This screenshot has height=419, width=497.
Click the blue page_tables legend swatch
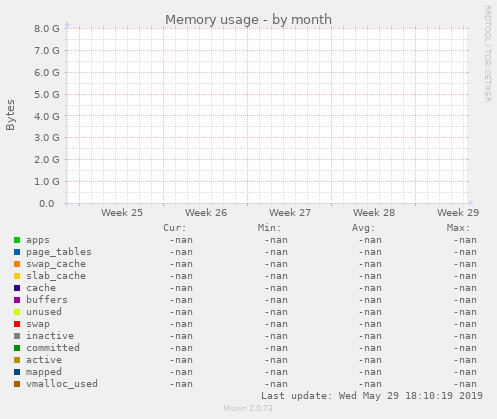click(17, 252)
